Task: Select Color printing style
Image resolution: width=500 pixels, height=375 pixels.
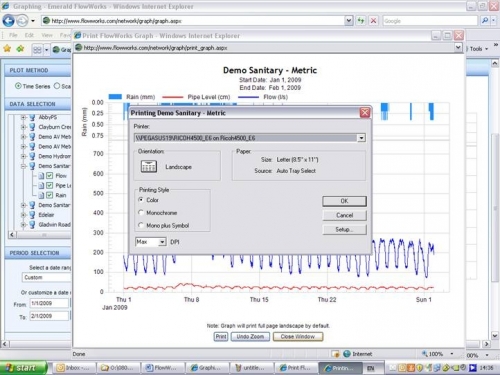Action: click(x=141, y=200)
